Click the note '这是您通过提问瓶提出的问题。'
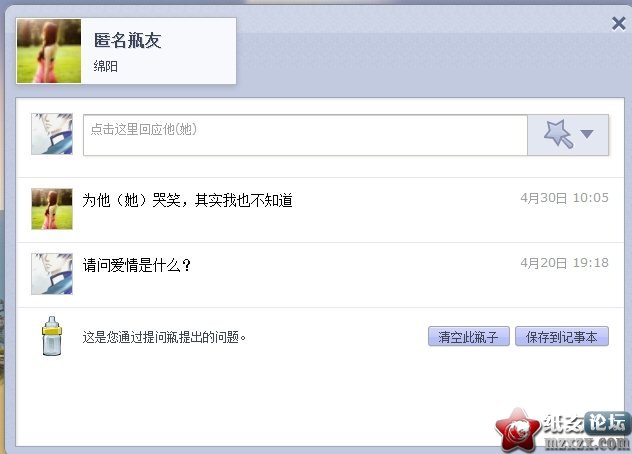Viewport: 632px width, 454px height. coord(164,337)
